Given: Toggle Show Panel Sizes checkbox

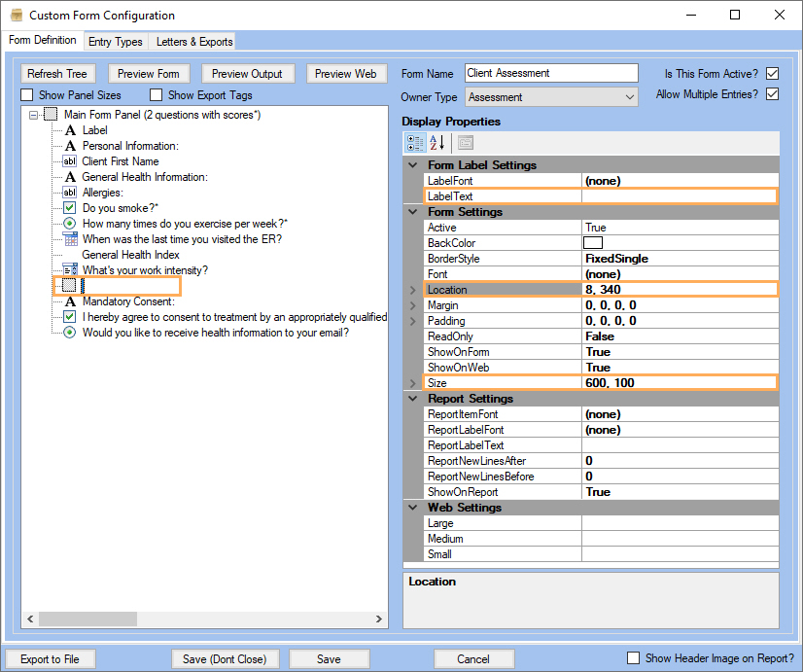Looking at the screenshot, I should click(26, 95).
